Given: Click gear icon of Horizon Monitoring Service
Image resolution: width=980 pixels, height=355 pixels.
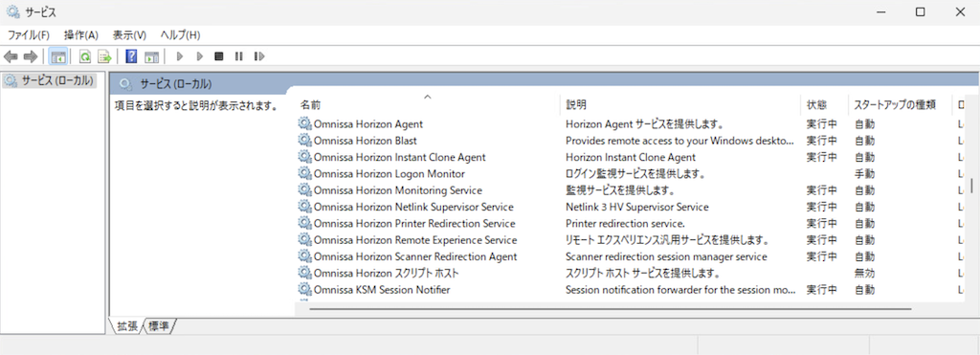Looking at the screenshot, I should (x=304, y=190).
